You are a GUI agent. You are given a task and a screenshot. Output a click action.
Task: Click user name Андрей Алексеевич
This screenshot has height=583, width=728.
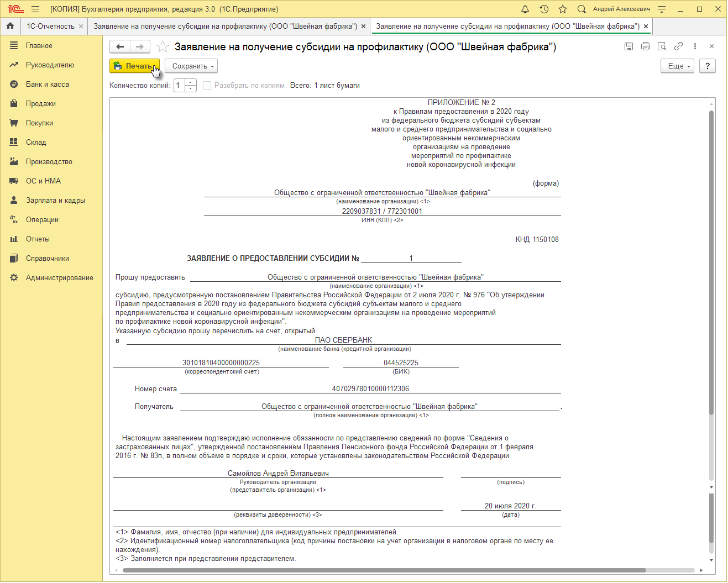621,9
